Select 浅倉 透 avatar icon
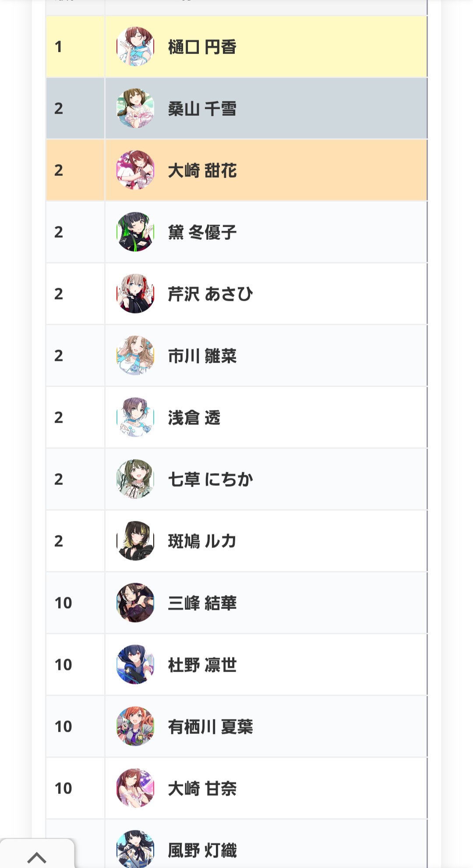This screenshot has height=868, width=473. 135,417
